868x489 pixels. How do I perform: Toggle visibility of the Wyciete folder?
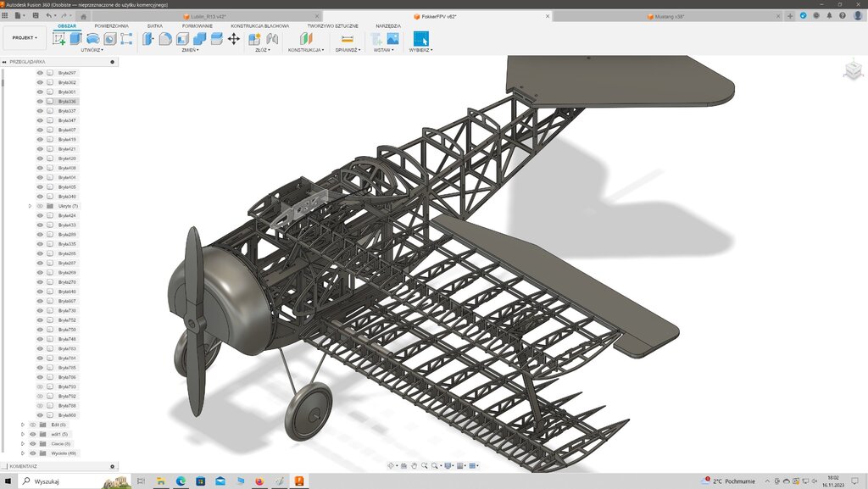point(33,453)
